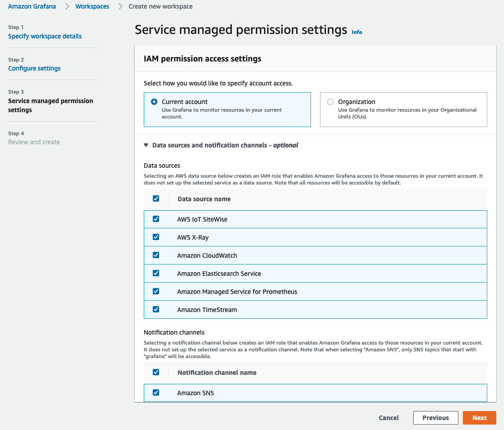Image resolution: width=504 pixels, height=430 pixels.
Task: Uncheck the Amazon CloudWatch checkbox
Action: (156, 255)
